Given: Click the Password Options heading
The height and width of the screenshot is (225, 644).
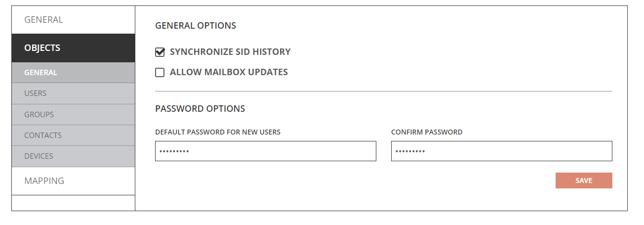Looking at the screenshot, I should pyautogui.click(x=200, y=109).
